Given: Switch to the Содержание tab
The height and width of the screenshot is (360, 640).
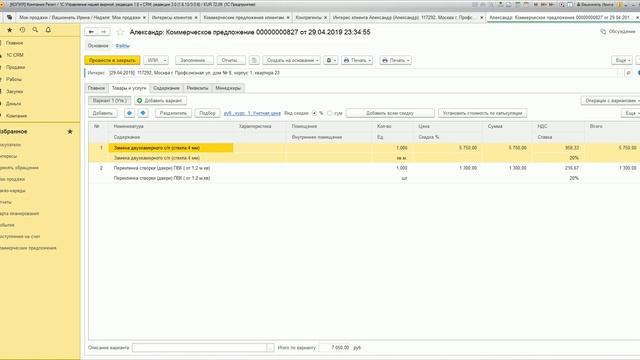Looking at the screenshot, I should (166, 88).
